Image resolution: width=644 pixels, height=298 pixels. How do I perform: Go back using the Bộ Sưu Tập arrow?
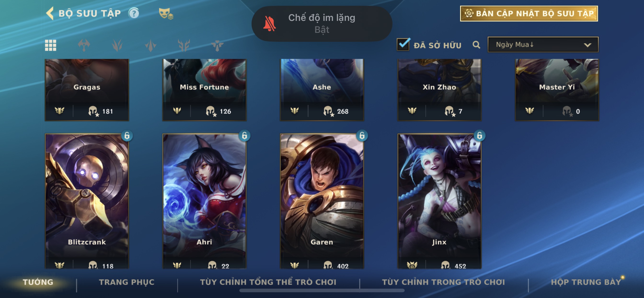point(50,13)
